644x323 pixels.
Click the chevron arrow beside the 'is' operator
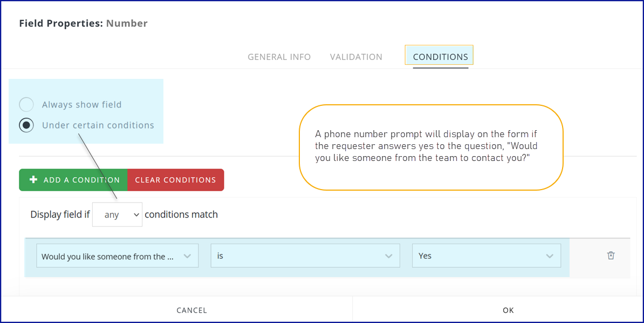(388, 256)
